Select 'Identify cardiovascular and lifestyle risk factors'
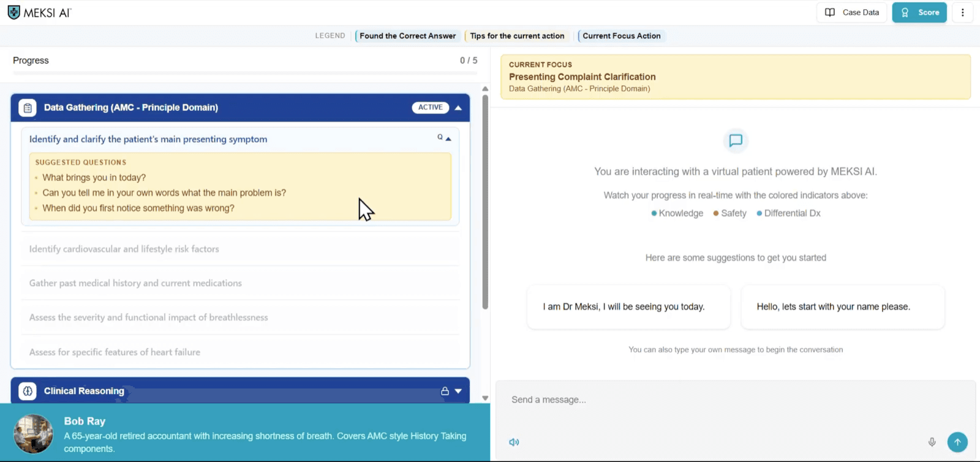The width and height of the screenshot is (980, 462). [x=240, y=249]
